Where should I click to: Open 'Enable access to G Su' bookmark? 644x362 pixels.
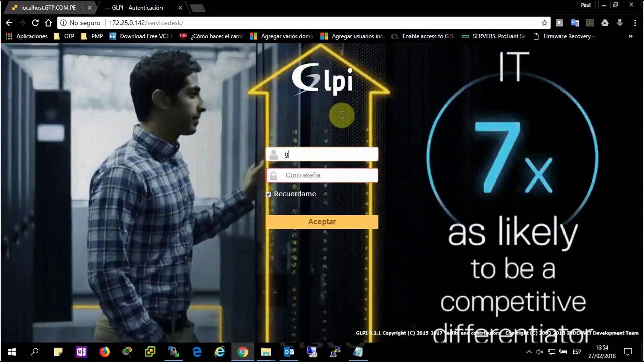coord(423,36)
